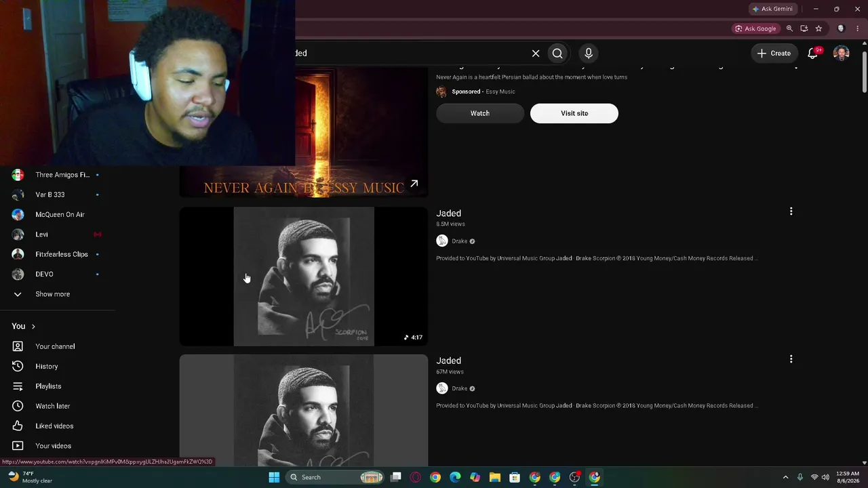Open the Windows Start menu

click(x=274, y=477)
